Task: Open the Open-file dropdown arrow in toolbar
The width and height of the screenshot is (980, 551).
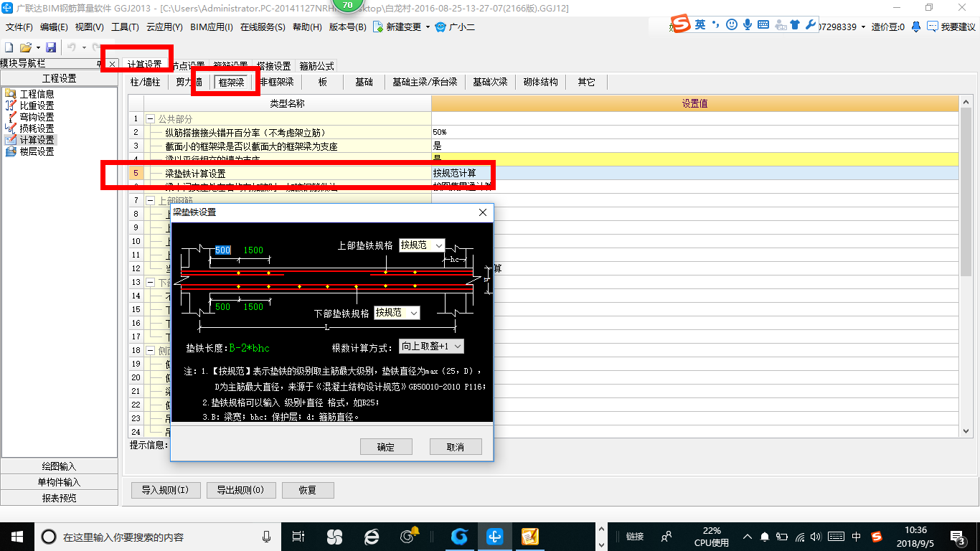Action: [37, 47]
